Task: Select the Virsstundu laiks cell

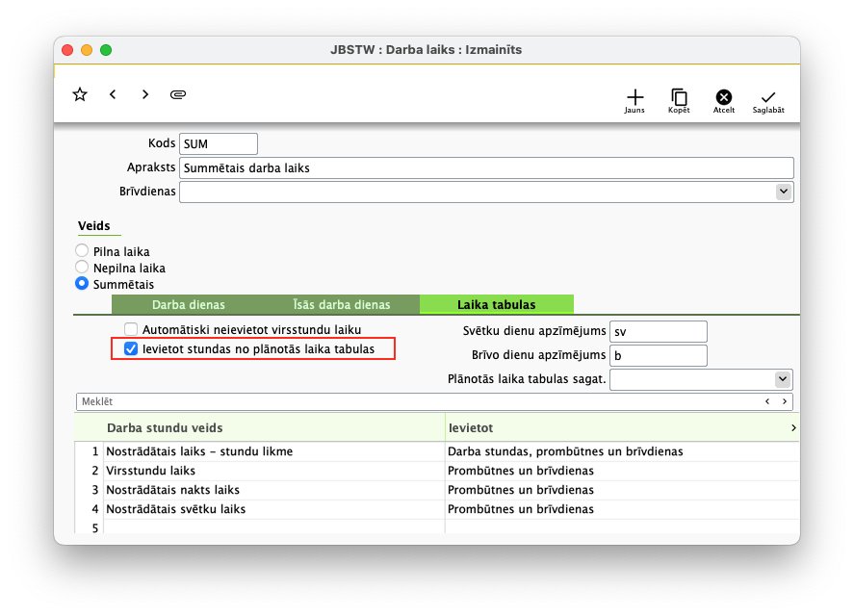Action: tap(274, 471)
